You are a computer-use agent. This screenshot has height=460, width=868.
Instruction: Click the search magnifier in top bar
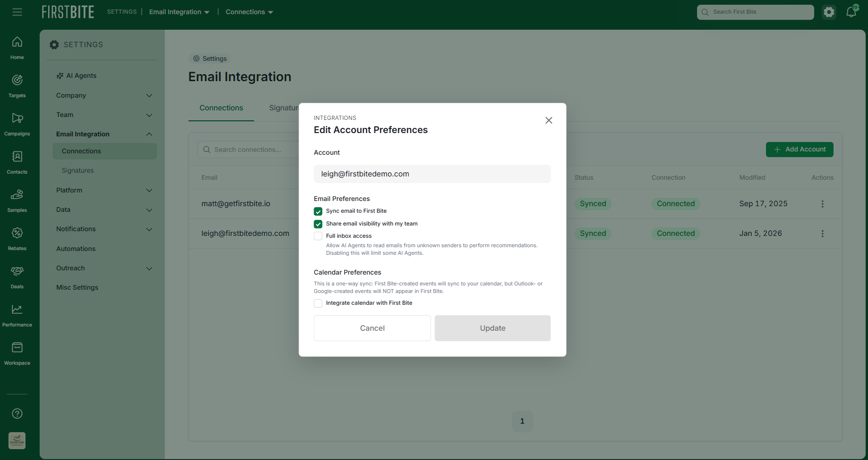point(705,12)
